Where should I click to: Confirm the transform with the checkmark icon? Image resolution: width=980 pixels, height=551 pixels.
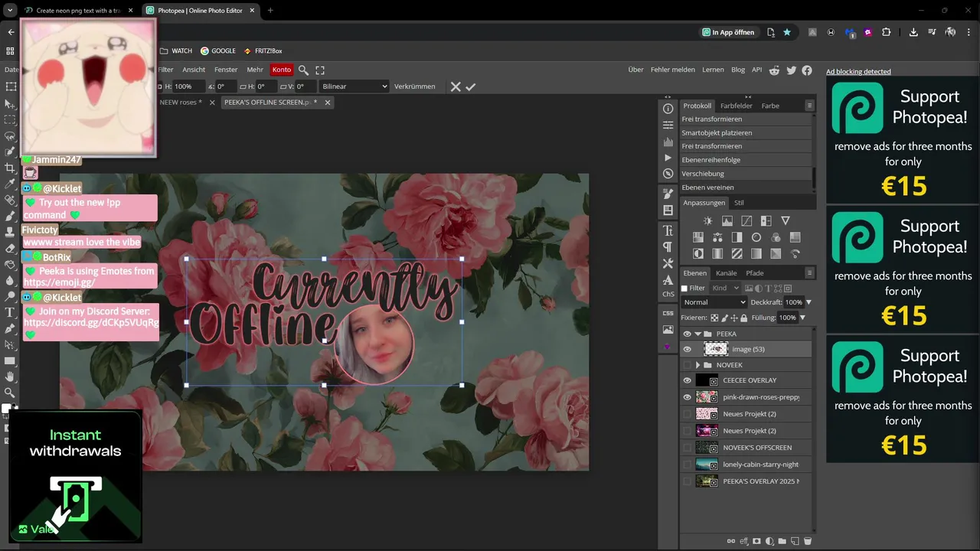(x=471, y=86)
